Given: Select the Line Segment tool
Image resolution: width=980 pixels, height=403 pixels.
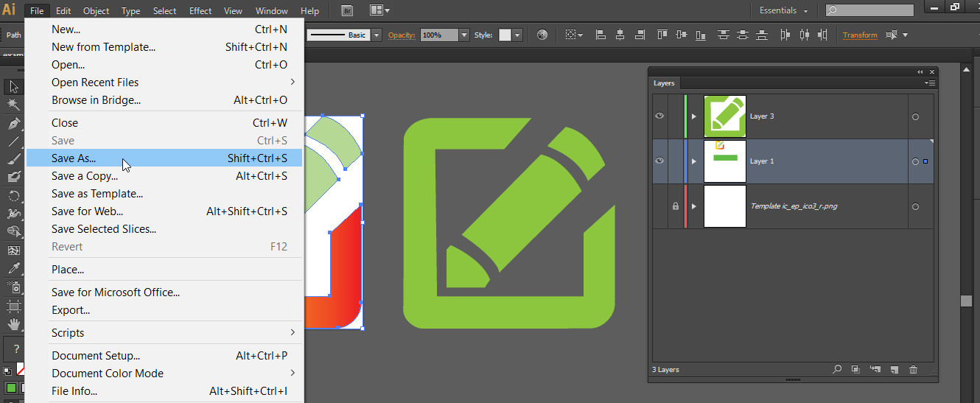Looking at the screenshot, I should (x=13, y=141).
